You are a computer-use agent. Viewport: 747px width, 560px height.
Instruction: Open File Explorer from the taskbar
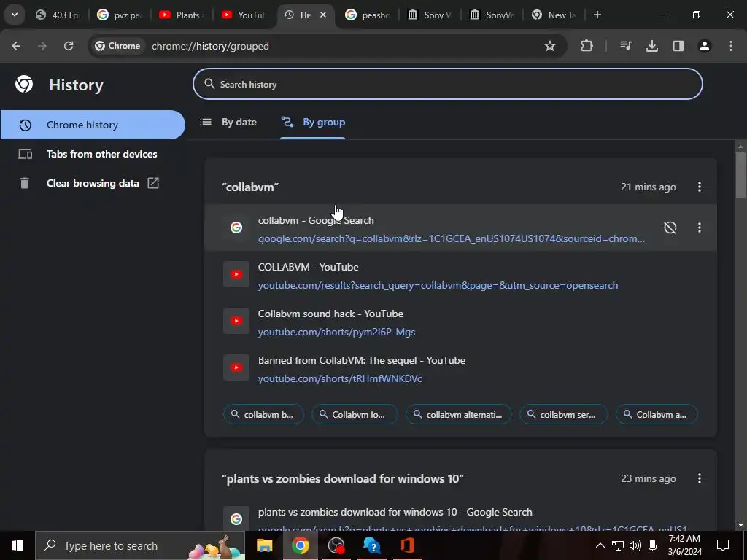pyautogui.click(x=264, y=545)
